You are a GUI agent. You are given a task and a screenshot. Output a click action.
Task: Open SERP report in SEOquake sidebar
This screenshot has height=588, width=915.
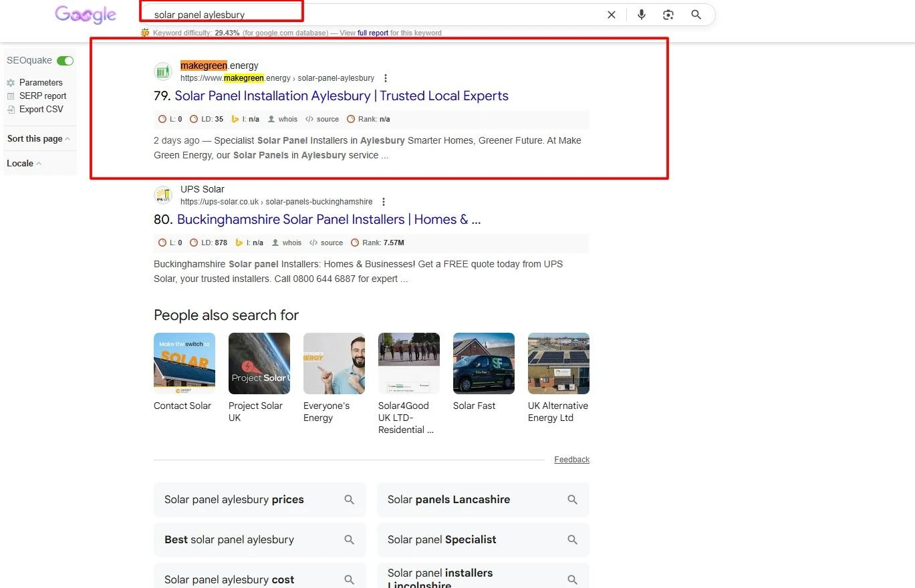click(x=43, y=96)
